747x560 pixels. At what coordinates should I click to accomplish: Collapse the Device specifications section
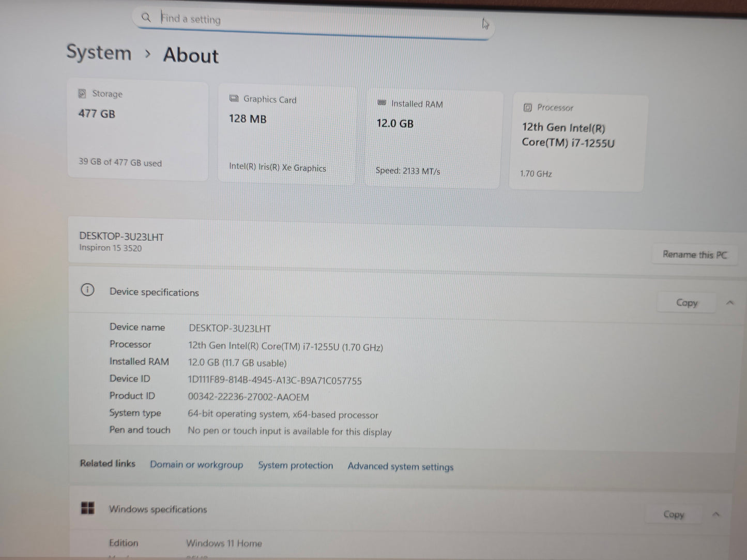[729, 303]
